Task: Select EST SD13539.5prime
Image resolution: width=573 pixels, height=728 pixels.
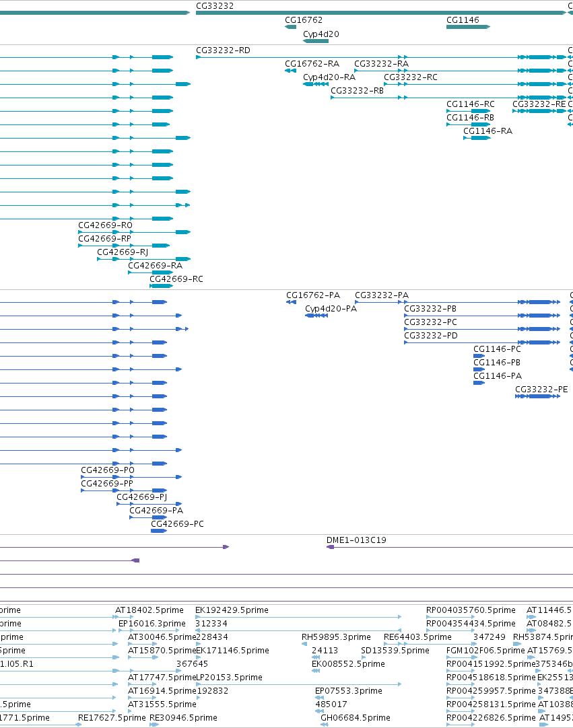Action: tap(395, 651)
